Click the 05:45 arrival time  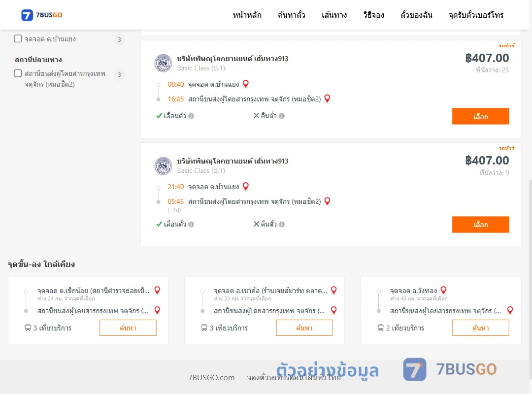[176, 201]
